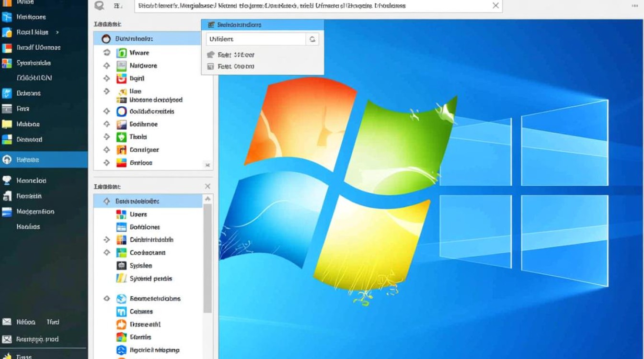Open the yellow folder icon in left sidebar
Viewport: 644px width, 359px height.
pos(7,124)
